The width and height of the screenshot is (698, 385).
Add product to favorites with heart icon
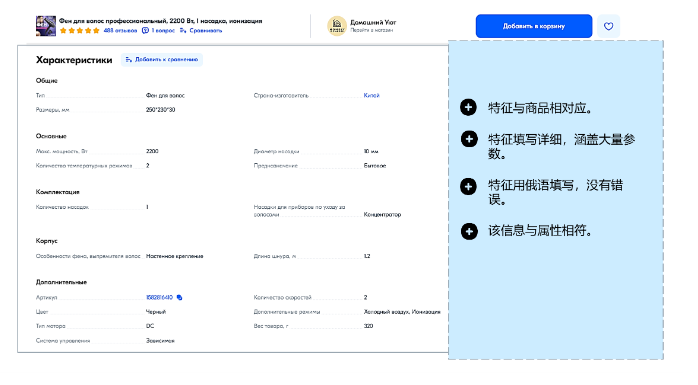608,26
